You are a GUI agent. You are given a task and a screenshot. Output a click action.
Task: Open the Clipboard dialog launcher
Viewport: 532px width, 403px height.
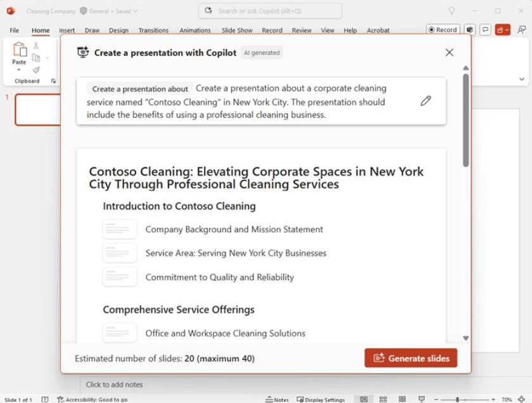tap(53, 81)
